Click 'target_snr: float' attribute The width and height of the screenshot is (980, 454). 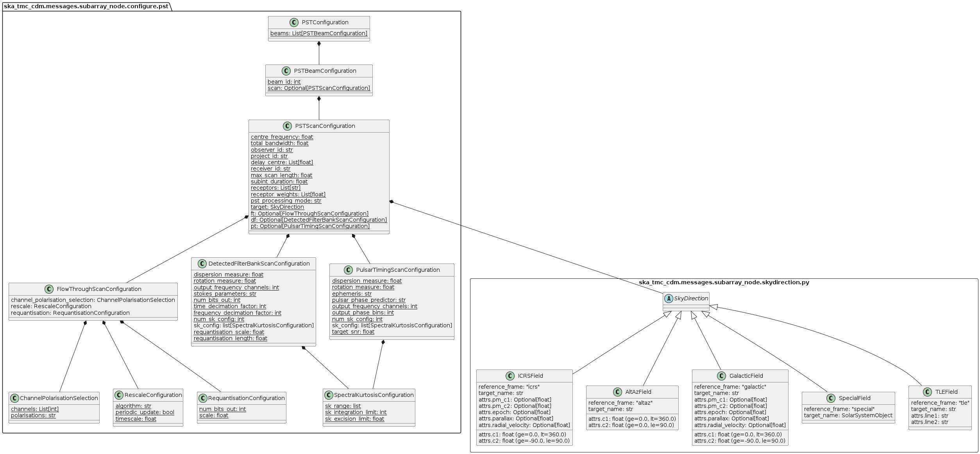[x=353, y=332]
